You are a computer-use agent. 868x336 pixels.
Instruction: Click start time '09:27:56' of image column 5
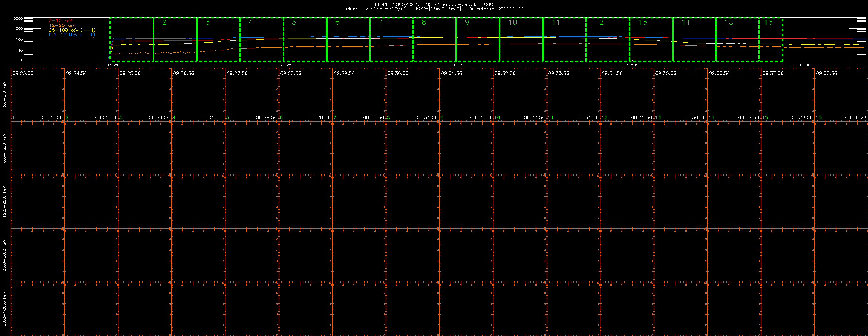[x=237, y=73]
